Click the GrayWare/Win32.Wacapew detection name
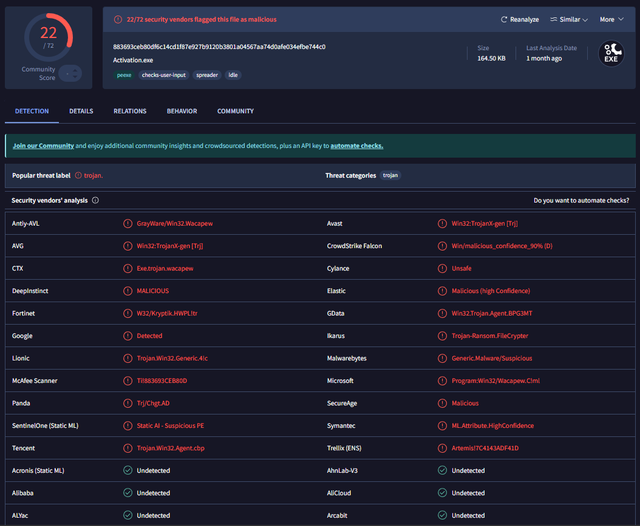The width and height of the screenshot is (640, 526). [175, 224]
